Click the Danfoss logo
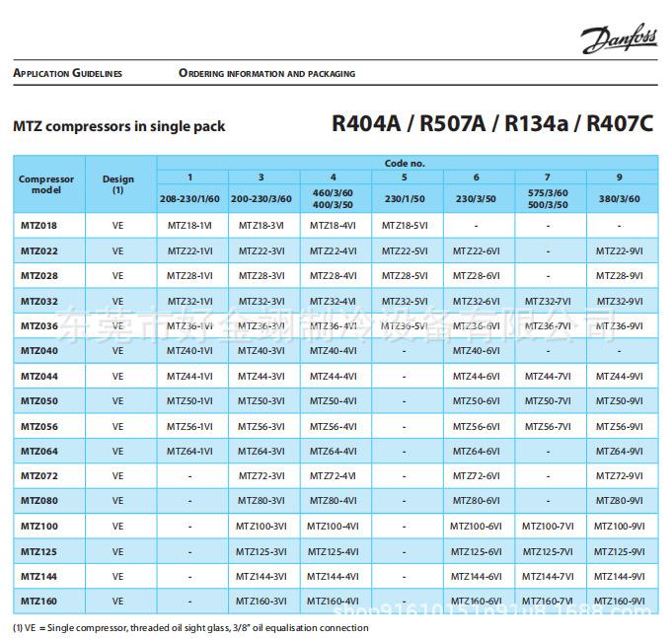 (x=620, y=38)
